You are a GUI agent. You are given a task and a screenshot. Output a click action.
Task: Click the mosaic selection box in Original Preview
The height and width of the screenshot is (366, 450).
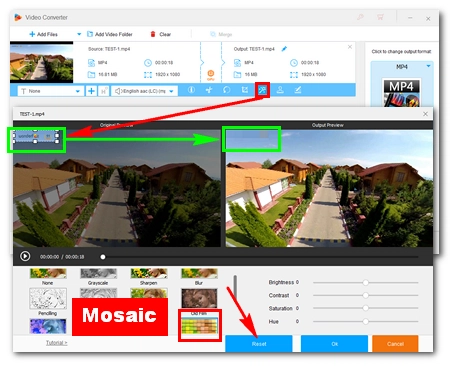coord(35,136)
